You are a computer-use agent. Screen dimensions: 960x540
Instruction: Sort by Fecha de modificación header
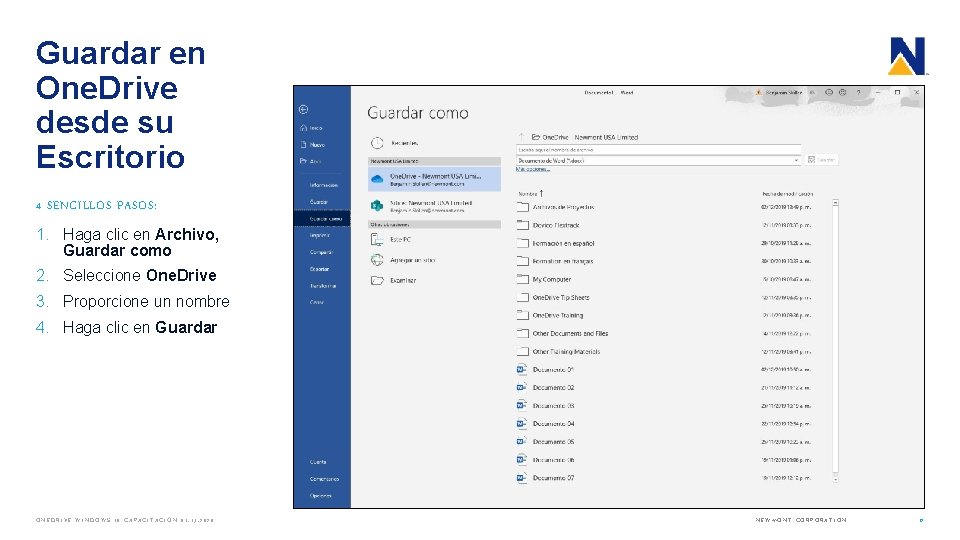787,193
